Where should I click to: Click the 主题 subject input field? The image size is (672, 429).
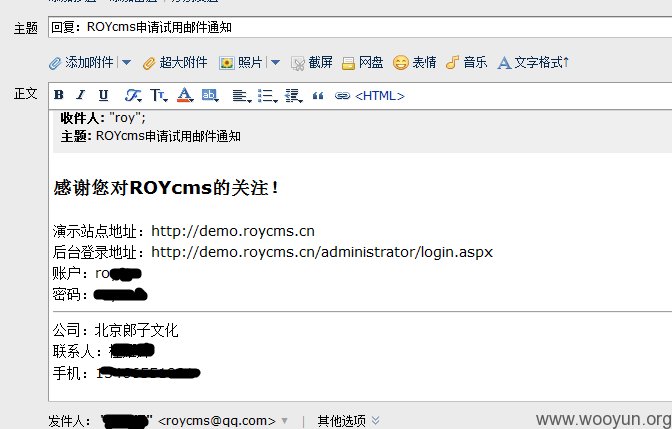coord(360,27)
